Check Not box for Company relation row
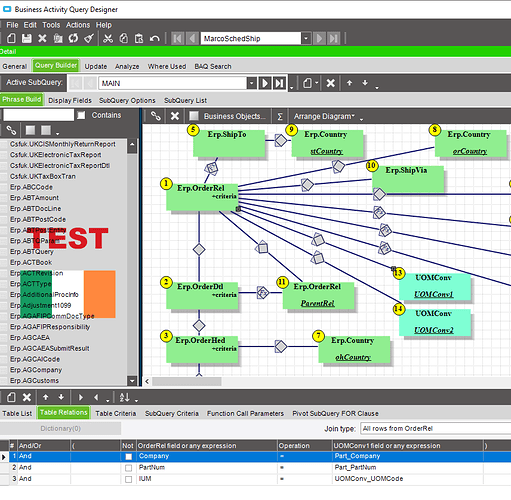 coord(128,456)
